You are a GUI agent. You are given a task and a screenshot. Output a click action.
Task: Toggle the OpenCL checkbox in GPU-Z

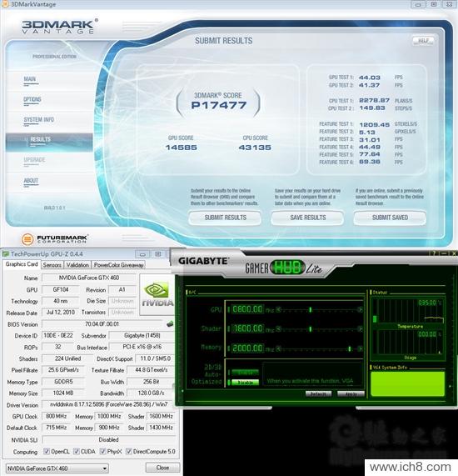click(x=47, y=452)
